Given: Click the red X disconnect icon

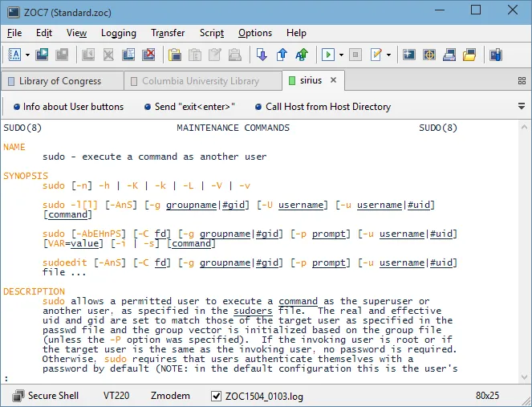Looking at the screenshot, I should coord(148,55).
